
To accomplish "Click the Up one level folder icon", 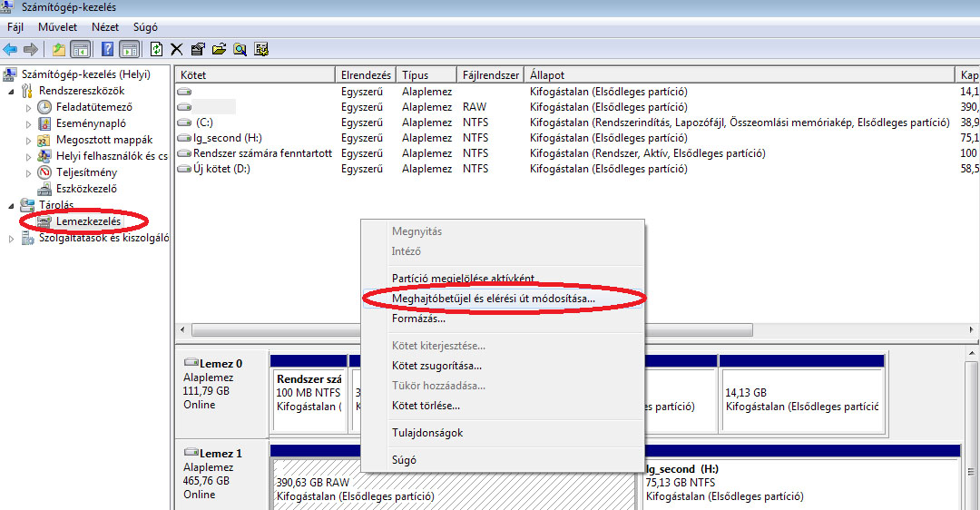I will pyautogui.click(x=59, y=49).
